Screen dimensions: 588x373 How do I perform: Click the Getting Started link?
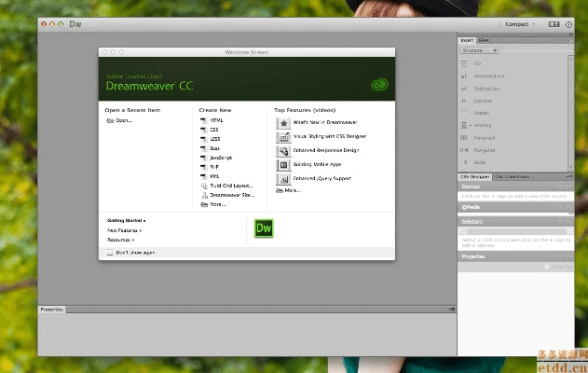pyautogui.click(x=126, y=220)
